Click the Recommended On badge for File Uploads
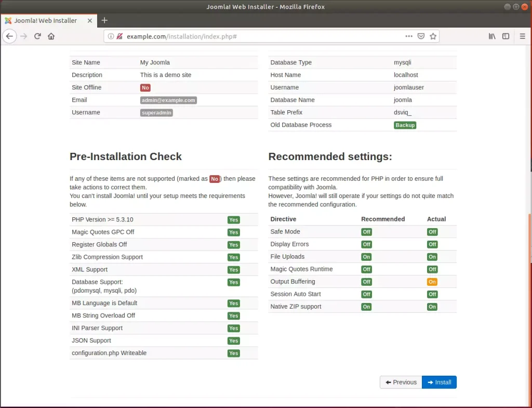The height and width of the screenshot is (408, 532). pyautogui.click(x=366, y=257)
